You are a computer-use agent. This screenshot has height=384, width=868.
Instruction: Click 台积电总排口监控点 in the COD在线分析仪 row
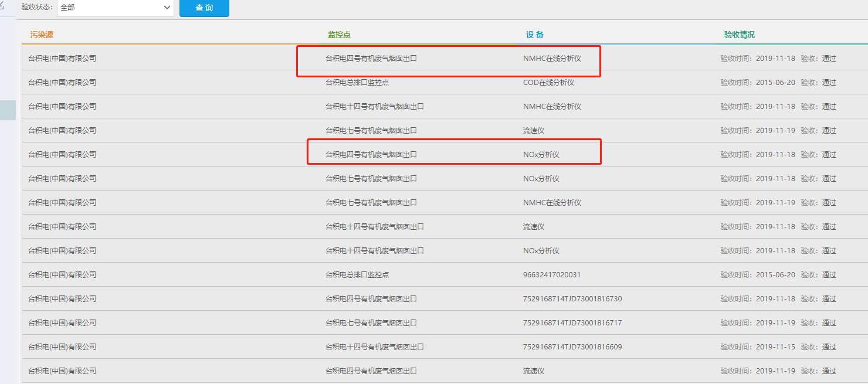[357, 83]
